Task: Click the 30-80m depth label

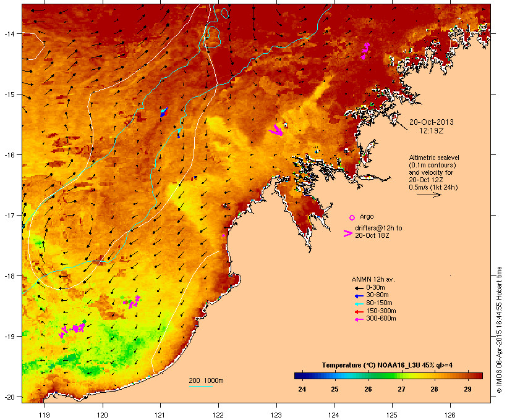Action: click(377, 295)
